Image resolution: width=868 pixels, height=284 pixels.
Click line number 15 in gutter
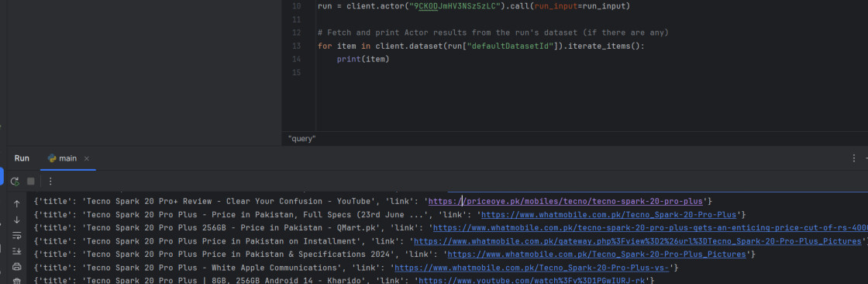click(296, 72)
